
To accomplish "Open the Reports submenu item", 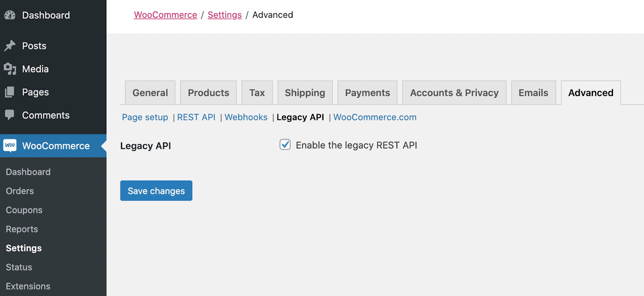I will pyautogui.click(x=22, y=229).
